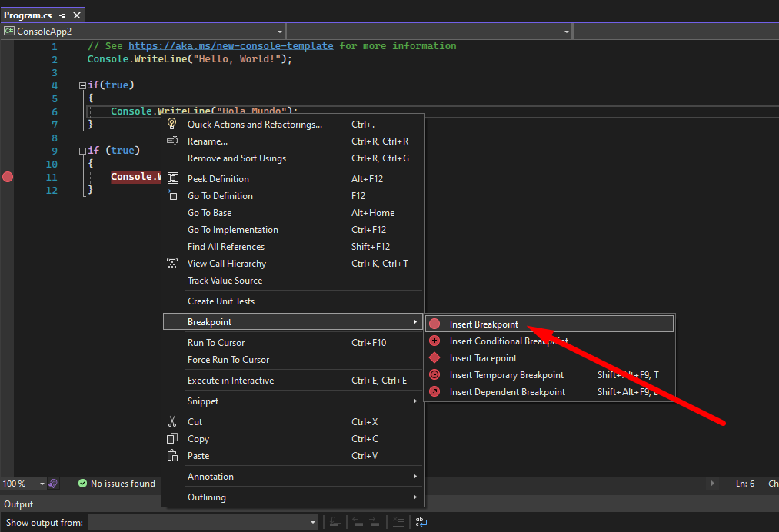Click the Insert Breakpoint red circle icon
The height and width of the screenshot is (532, 779).
coord(434,324)
